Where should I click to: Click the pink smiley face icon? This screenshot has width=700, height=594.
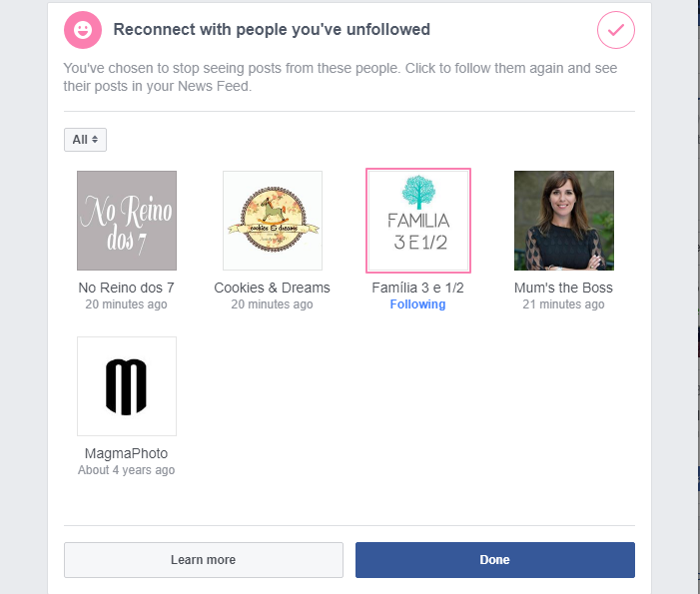click(82, 31)
